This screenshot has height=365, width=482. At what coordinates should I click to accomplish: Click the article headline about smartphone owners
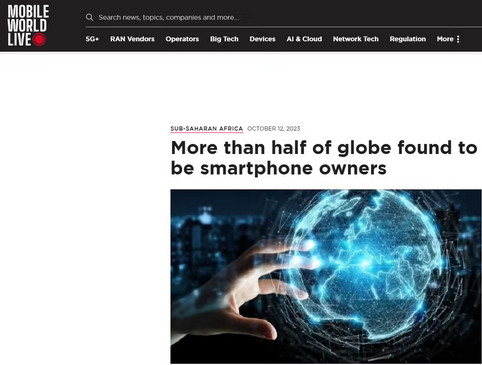tap(324, 158)
